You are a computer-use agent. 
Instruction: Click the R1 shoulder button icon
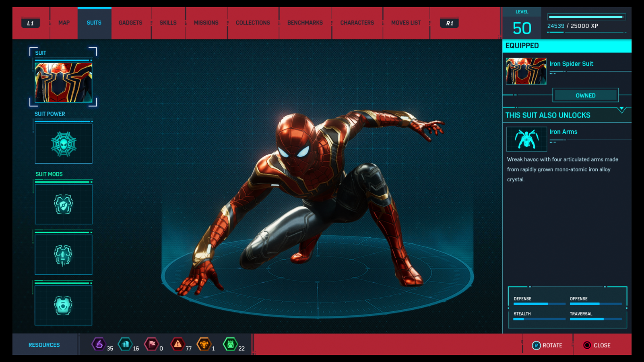click(x=450, y=23)
